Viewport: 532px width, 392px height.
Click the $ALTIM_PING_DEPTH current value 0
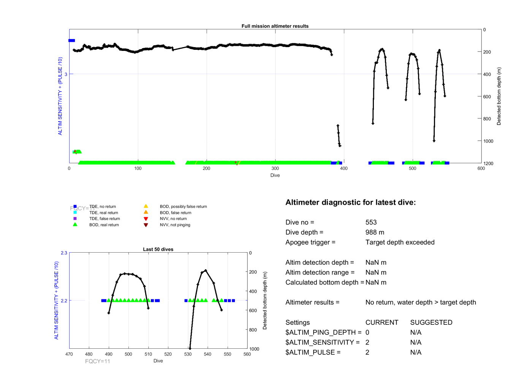pyautogui.click(x=367, y=332)
